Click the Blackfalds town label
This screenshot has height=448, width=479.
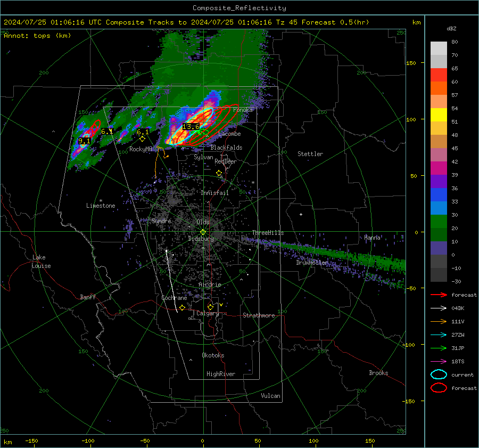point(226,148)
